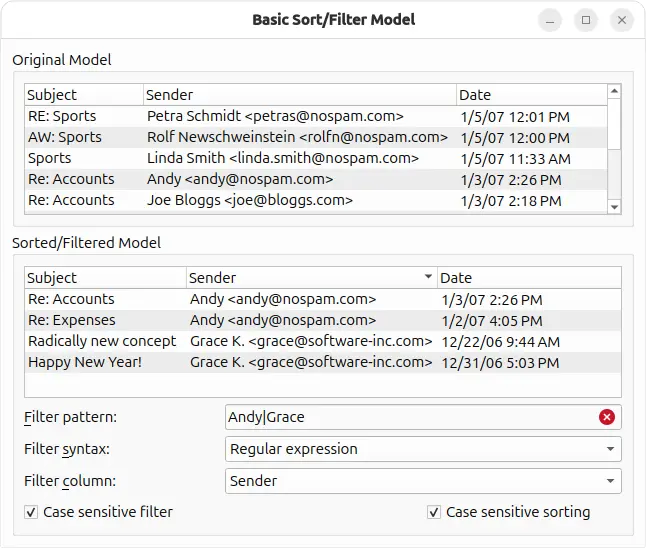Disable Case sensitive sorting checkbox
Screen dimensions: 646x548
click(434, 512)
